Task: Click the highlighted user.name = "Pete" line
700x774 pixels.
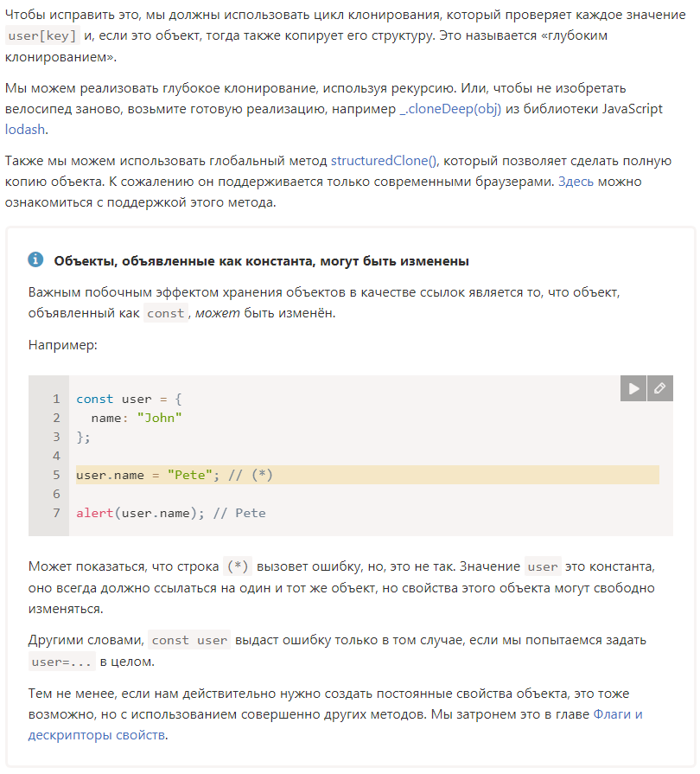Action: click(175, 475)
